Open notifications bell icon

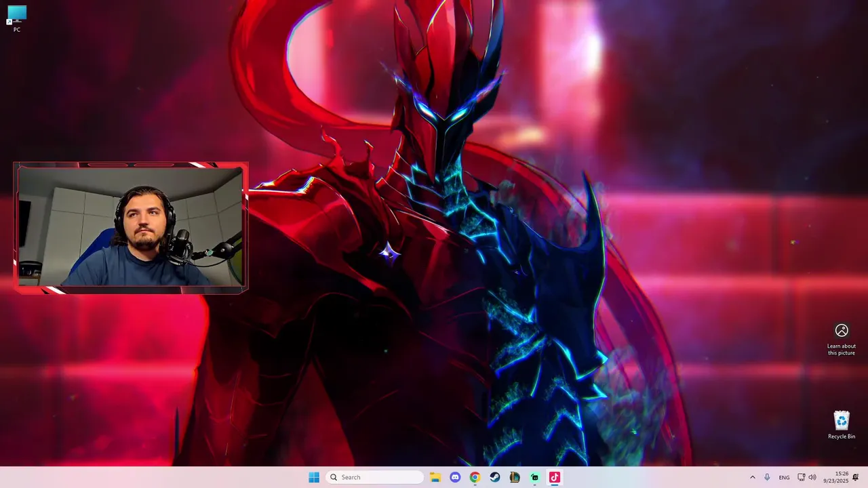tap(856, 477)
